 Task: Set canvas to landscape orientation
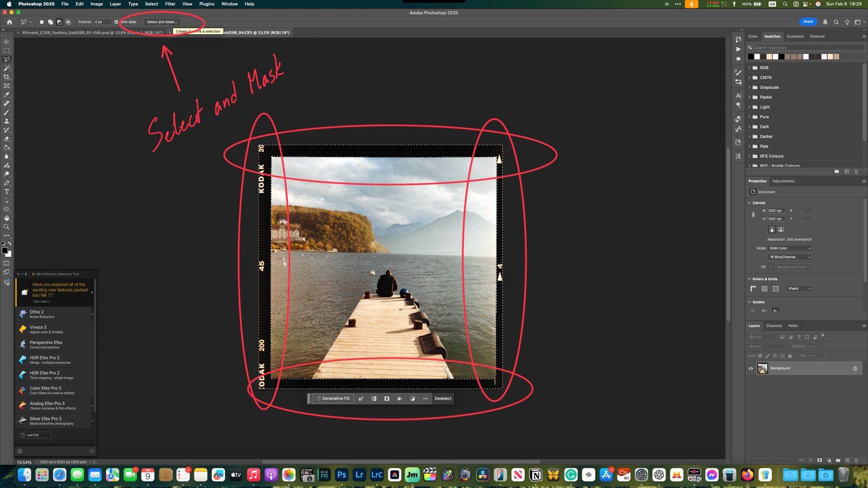pyautogui.click(x=781, y=230)
